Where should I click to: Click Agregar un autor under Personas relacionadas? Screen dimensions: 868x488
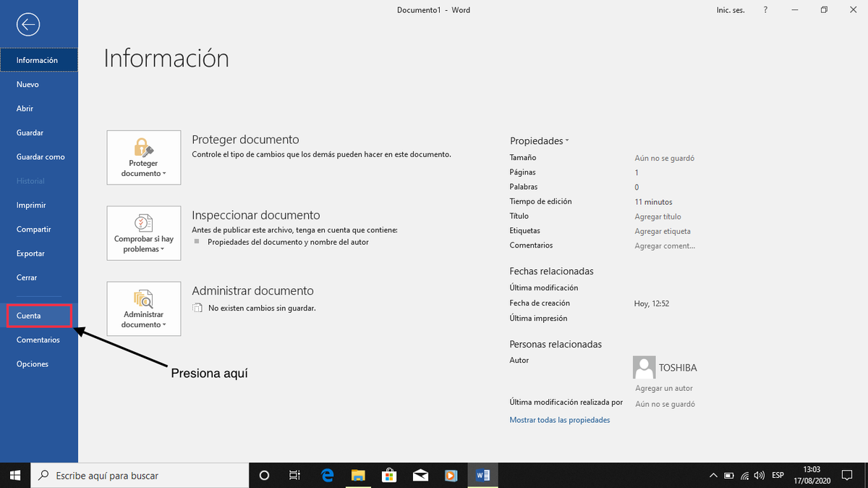(x=663, y=388)
